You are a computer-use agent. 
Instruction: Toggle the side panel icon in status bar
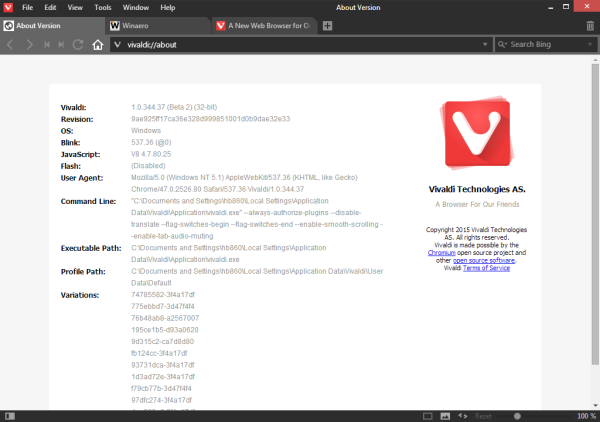[x=10, y=416]
